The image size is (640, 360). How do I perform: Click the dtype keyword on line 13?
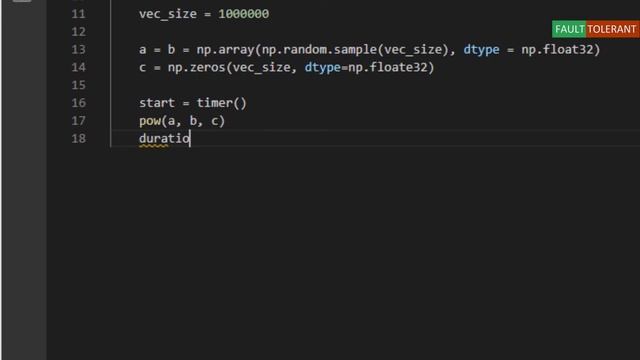tap(481, 50)
